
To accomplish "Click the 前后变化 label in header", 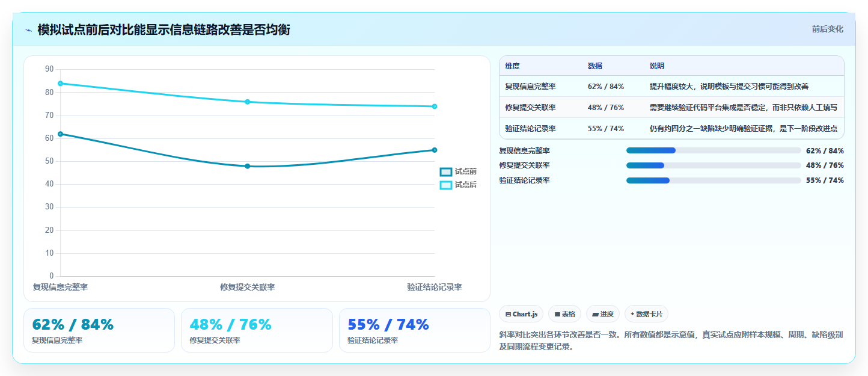I will pos(827,29).
